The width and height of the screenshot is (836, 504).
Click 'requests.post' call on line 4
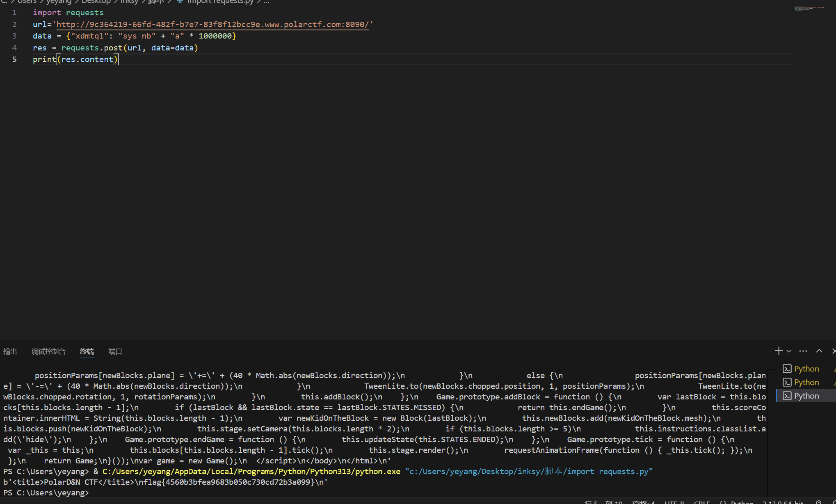point(92,48)
